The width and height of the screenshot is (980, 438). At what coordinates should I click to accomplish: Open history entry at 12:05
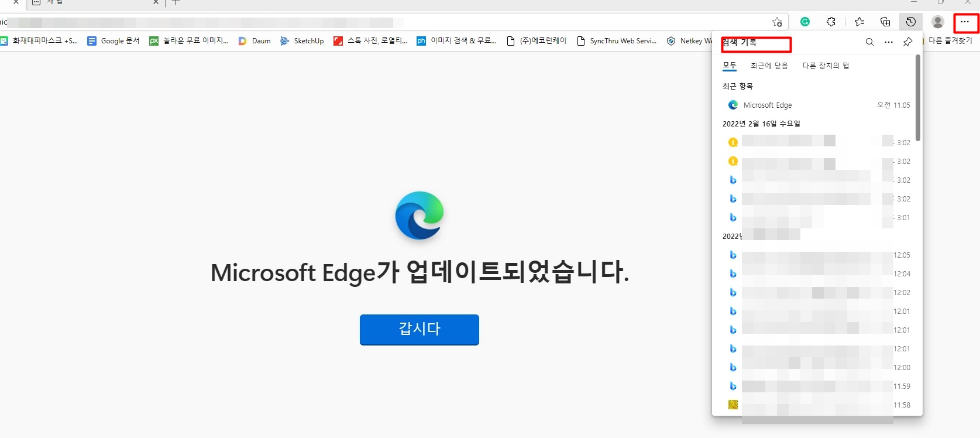coord(816,255)
